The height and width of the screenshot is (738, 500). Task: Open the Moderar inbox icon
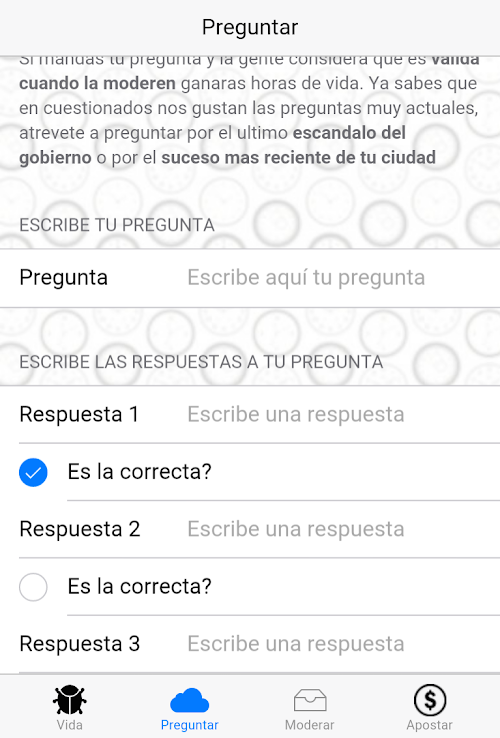pyautogui.click(x=310, y=700)
